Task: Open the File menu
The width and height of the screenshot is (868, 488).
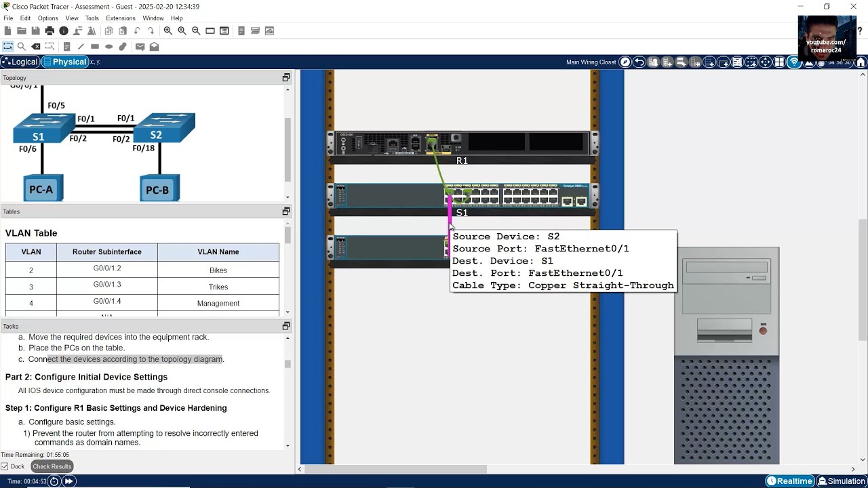Action: pyautogui.click(x=8, y=18)
